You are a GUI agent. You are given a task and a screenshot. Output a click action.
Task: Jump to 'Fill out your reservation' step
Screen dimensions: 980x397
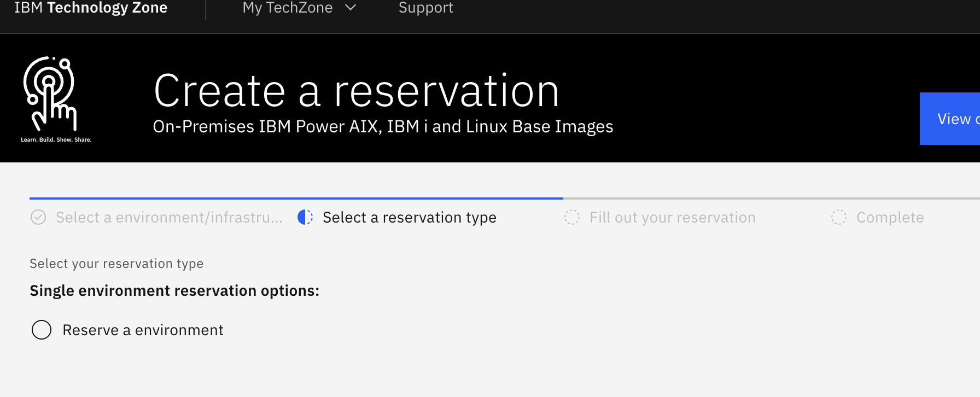click(672, 218)
